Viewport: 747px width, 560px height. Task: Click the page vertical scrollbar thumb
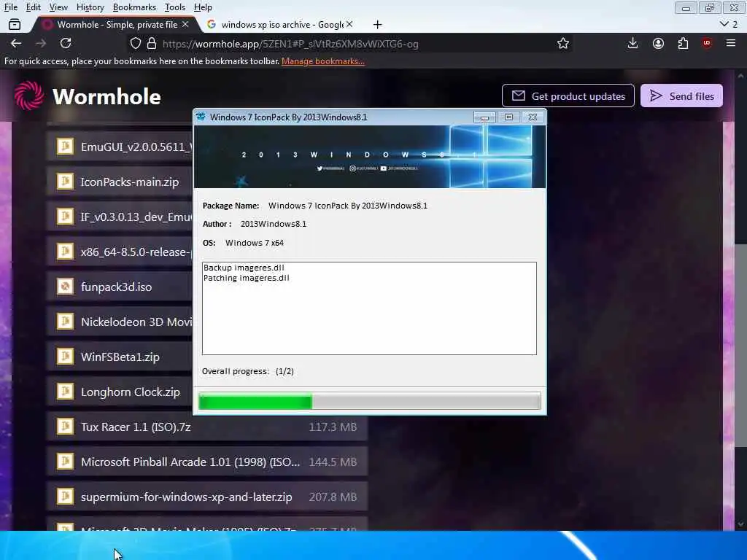(x=740, y=345)
